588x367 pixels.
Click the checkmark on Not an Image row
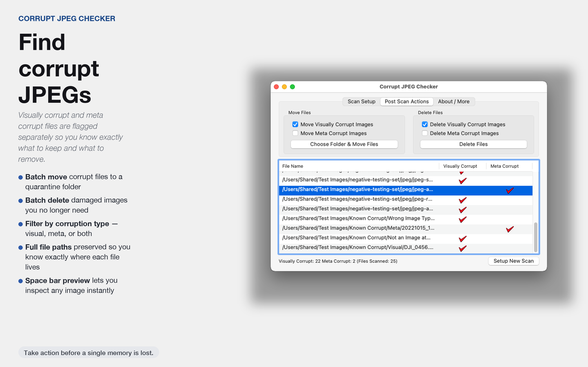[462, 239]
